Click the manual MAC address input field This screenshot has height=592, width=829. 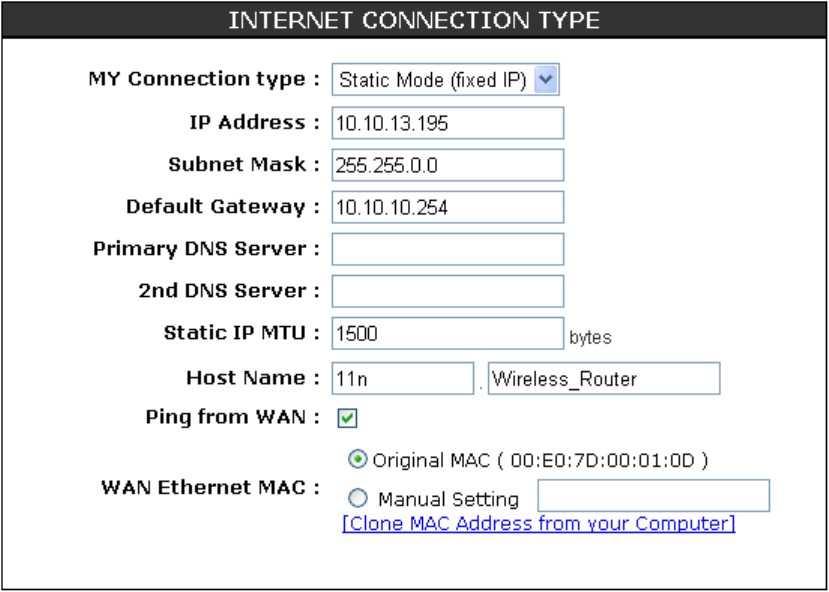click(x=653, y=496)
